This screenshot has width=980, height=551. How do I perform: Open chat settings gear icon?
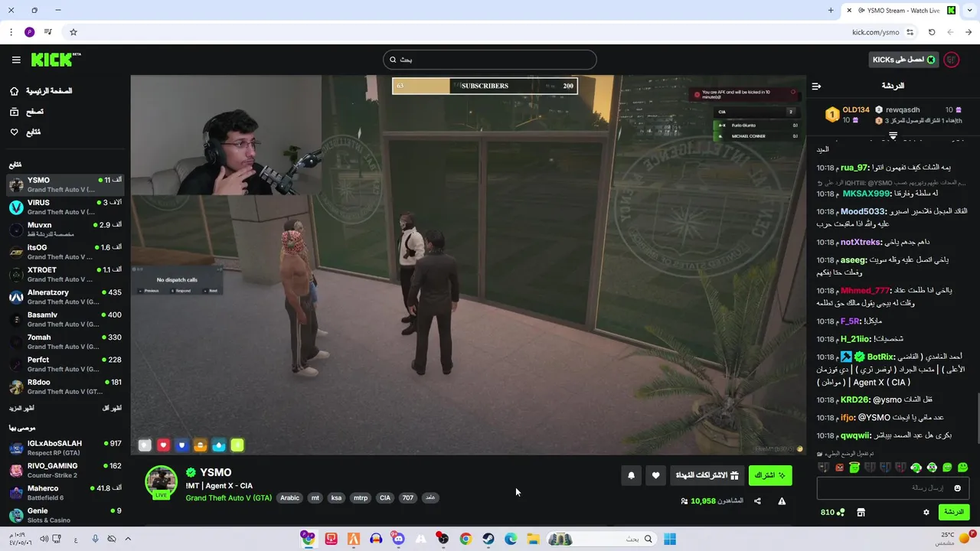pyautogui.click(x=926, y=512)
